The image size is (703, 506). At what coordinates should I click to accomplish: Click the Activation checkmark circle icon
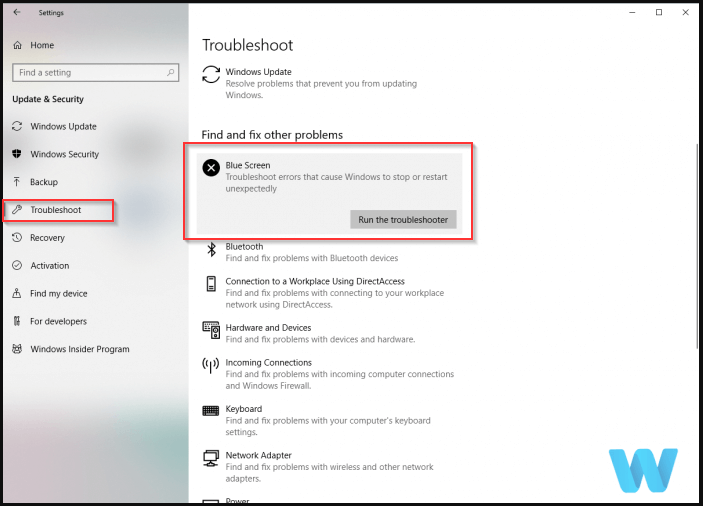(x=17, y=265)
